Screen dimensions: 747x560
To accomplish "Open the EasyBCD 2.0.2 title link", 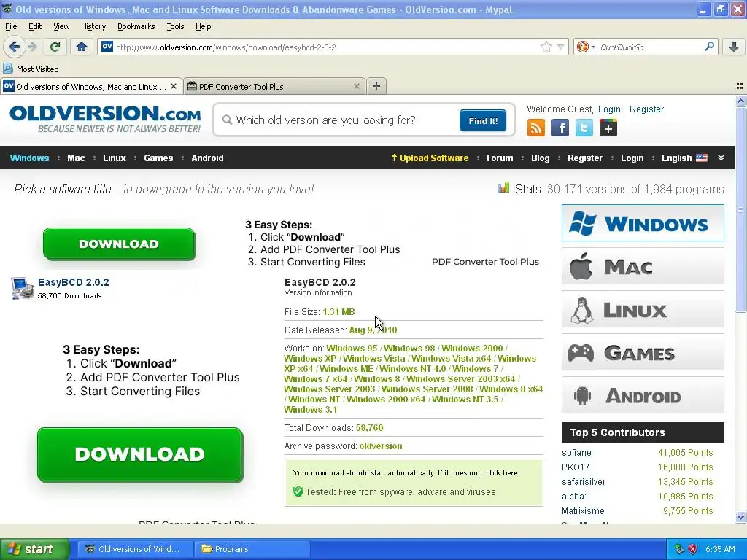I will 74,282.
